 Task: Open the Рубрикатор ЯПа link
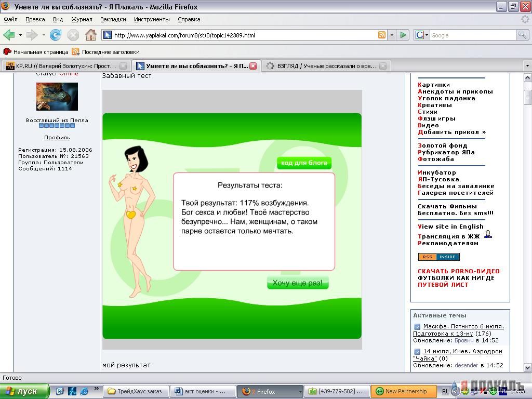pyautogui.click(x=446, y=152)
